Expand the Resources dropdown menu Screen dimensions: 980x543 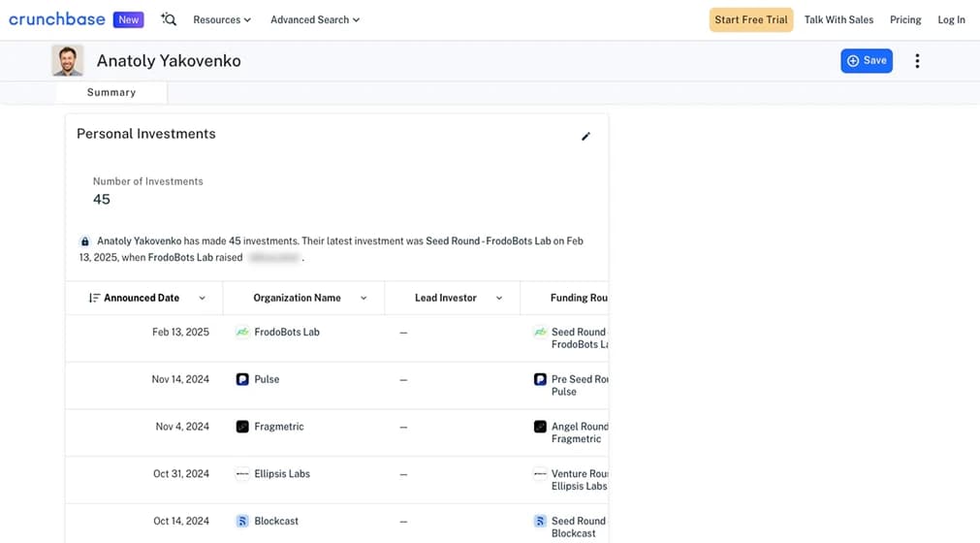[221, 19]
